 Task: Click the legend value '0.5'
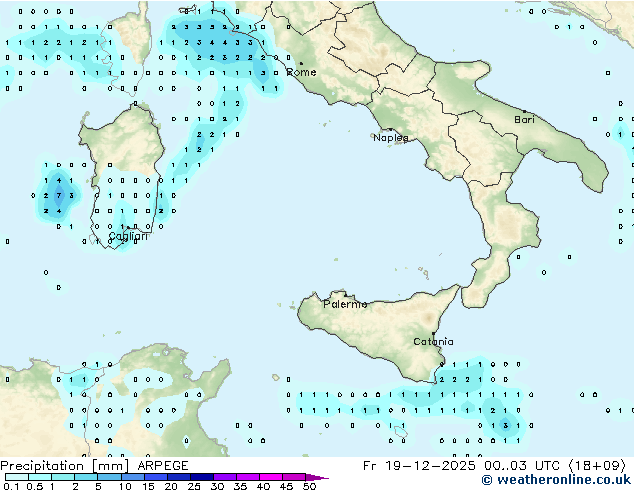coord(34,486)
